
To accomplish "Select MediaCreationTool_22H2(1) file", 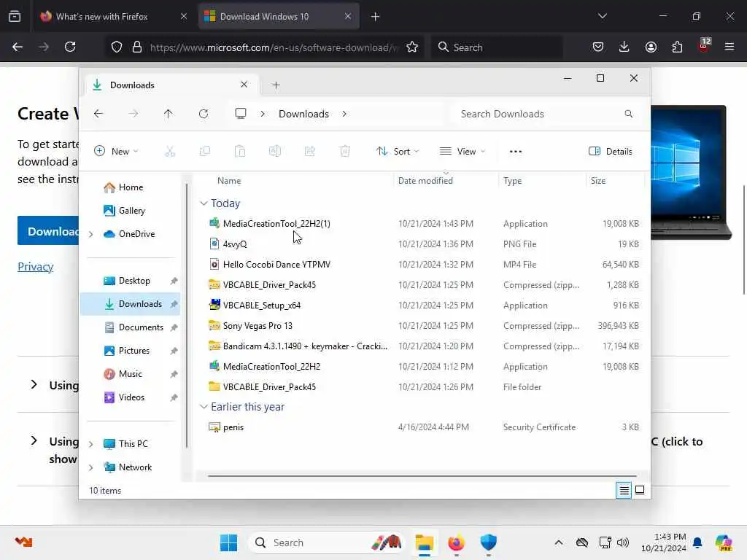I will (276, 224).
